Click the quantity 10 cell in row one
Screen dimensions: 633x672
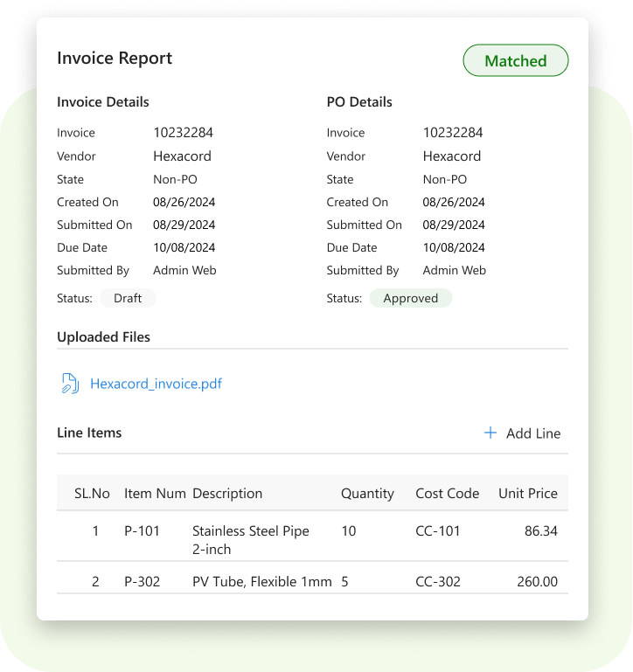coord(349,531)
